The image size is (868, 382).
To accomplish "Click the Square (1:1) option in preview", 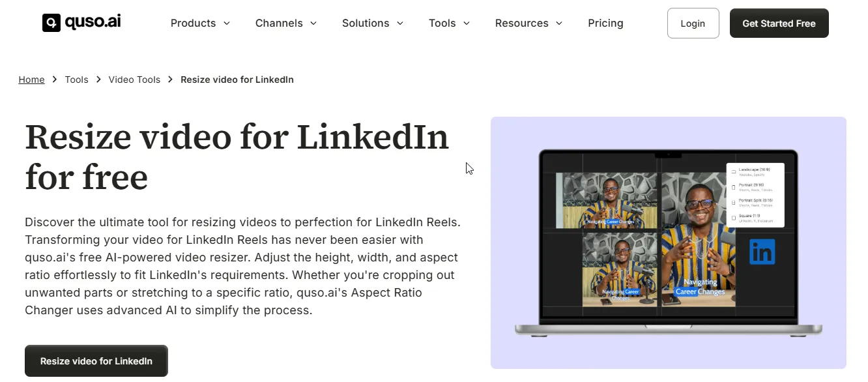I will [754, 218].
